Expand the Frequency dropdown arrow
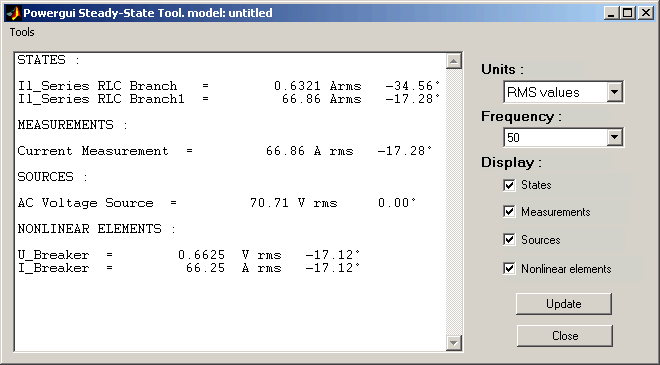This screenshot has width=660, height=365. 614,137
